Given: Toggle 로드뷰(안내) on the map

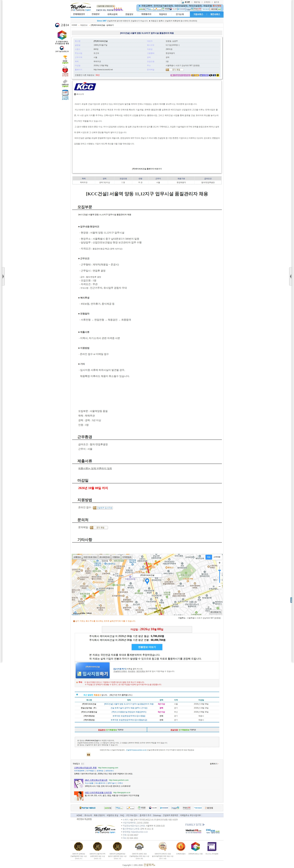Looking at the screenshot, I should pyautogui.click(x=104, y=557).
